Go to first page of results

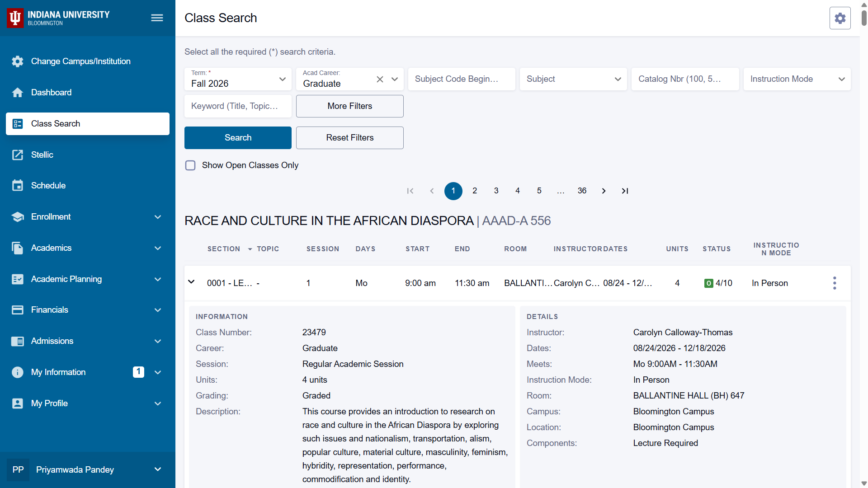click(x=410, y=191)
